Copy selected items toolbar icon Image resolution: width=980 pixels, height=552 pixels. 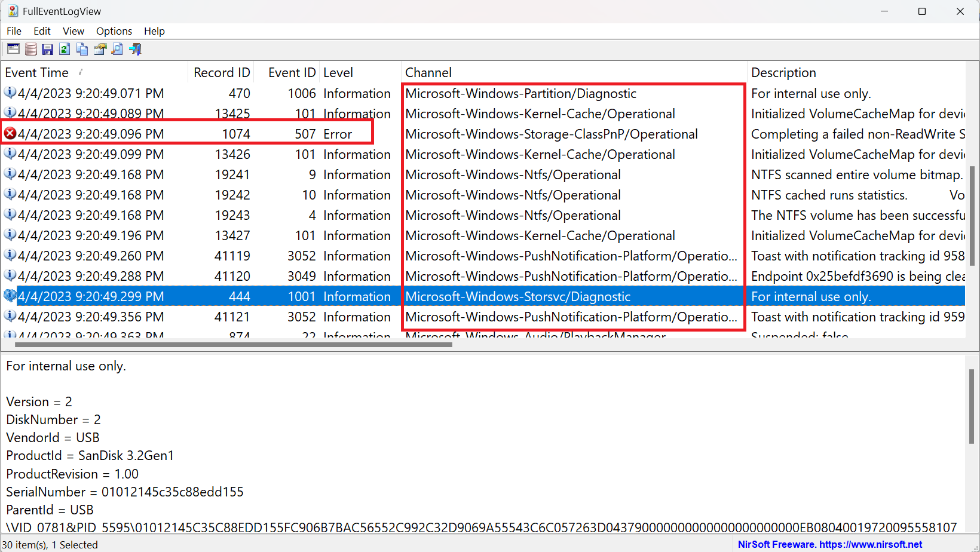[x=82, y=49]
